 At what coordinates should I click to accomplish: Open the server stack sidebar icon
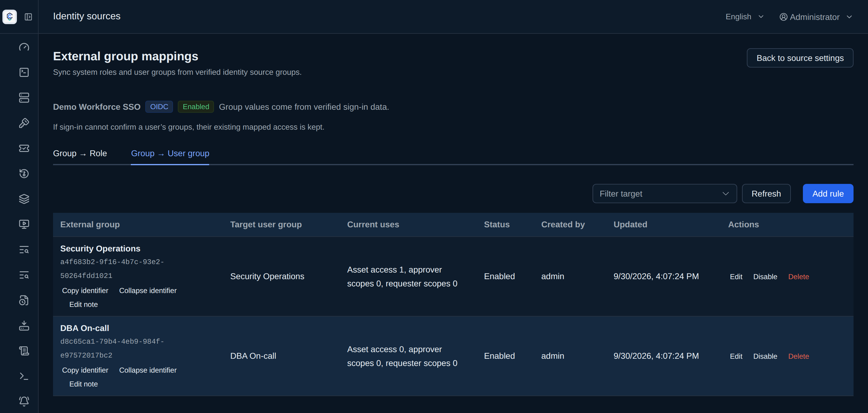24,98
